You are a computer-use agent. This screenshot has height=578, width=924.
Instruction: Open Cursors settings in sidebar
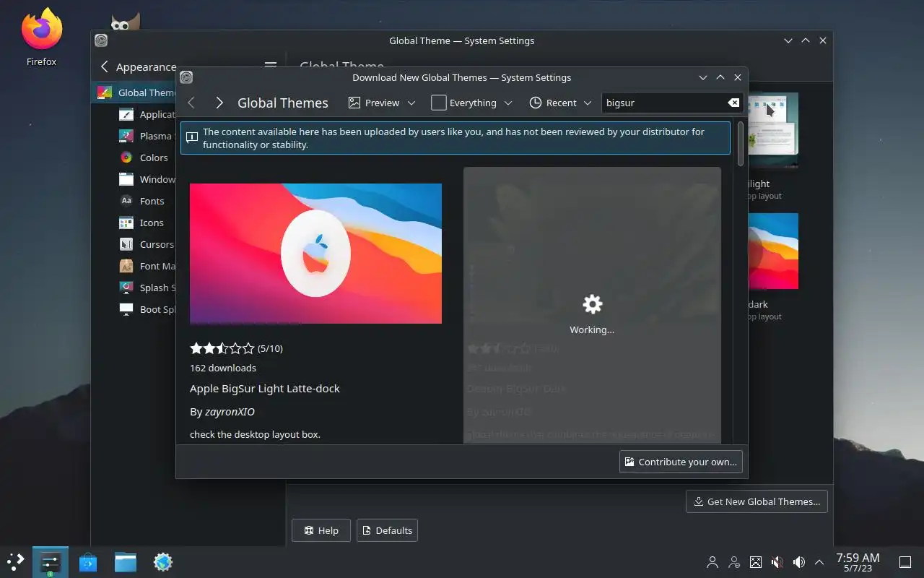coord(147,244)
